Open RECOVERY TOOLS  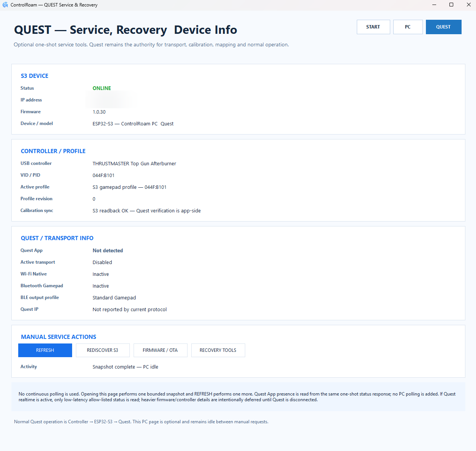tap(218, 350)
